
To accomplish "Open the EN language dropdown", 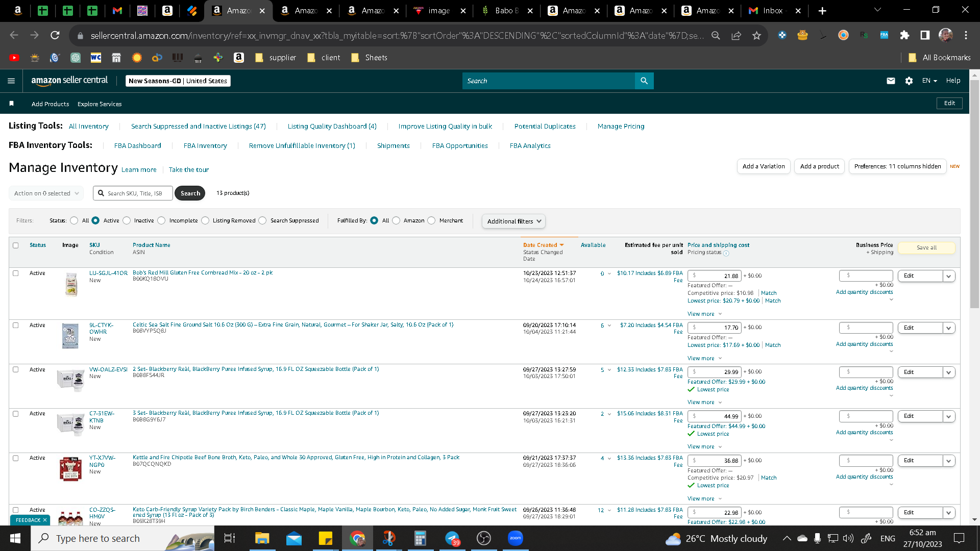I will (x=929, y=81).
